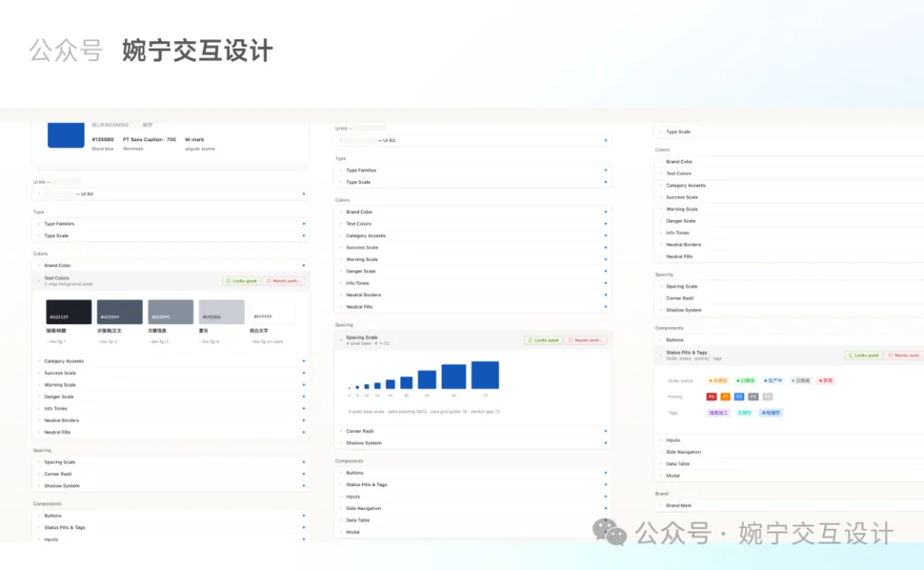Click the spacing block labeled 72

click(x=485, y=375)
